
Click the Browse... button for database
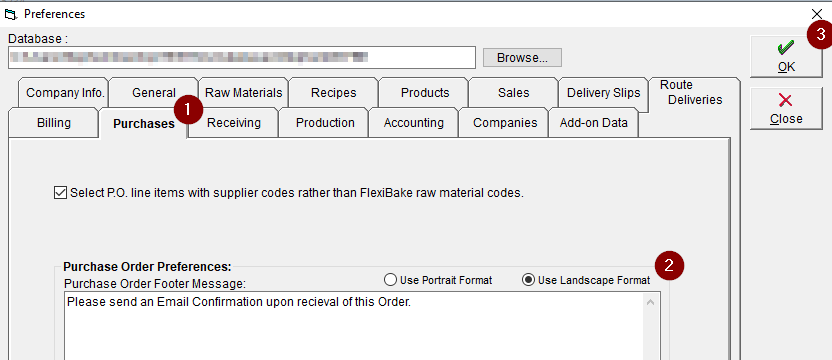click(522, 58)
